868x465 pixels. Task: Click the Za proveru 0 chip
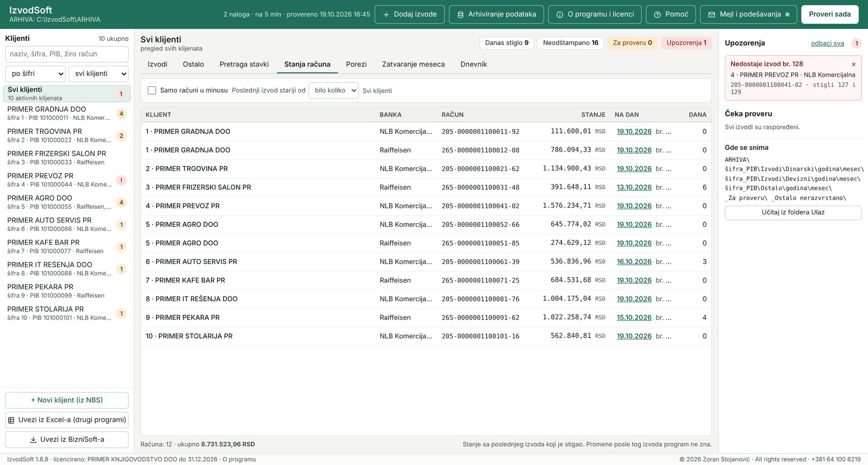coord(632,43)
